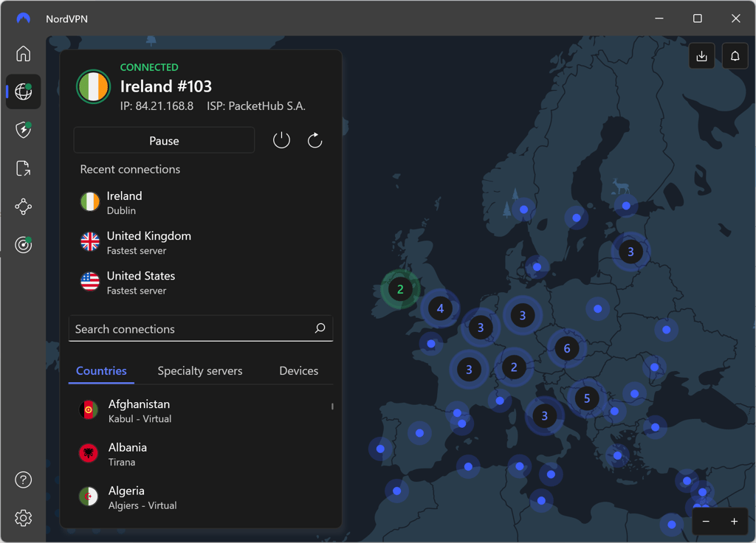Click the NordVPN logo in title bar
The height and width of the screenshot is (543, 756).
pos(23,18)
